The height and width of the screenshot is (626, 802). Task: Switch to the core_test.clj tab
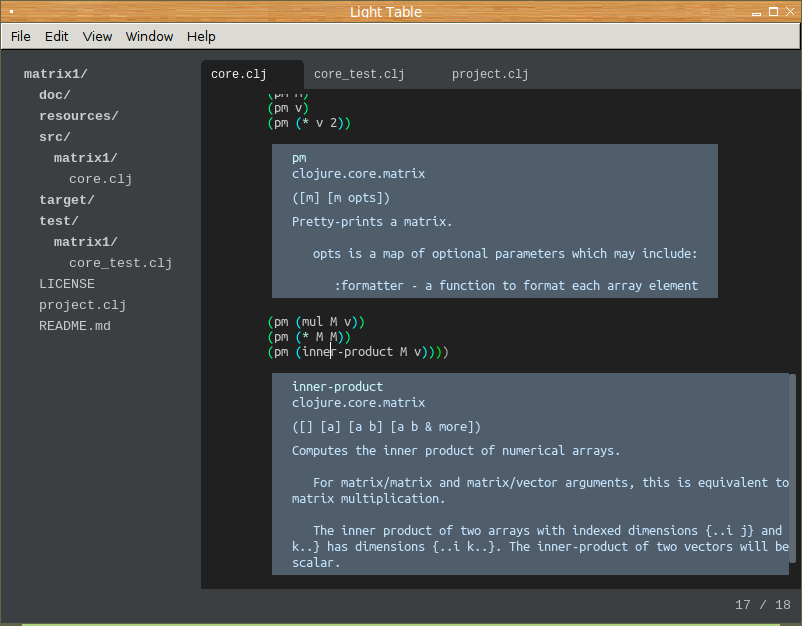coord(358,74)
